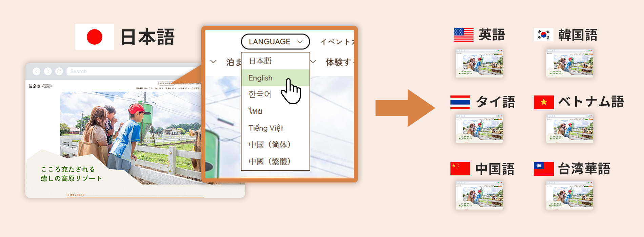Open the LANGUAGE dropdown in the zoomed panel
Image resolution: width=644 pixels, height=237 pixels.
point(275,42)
